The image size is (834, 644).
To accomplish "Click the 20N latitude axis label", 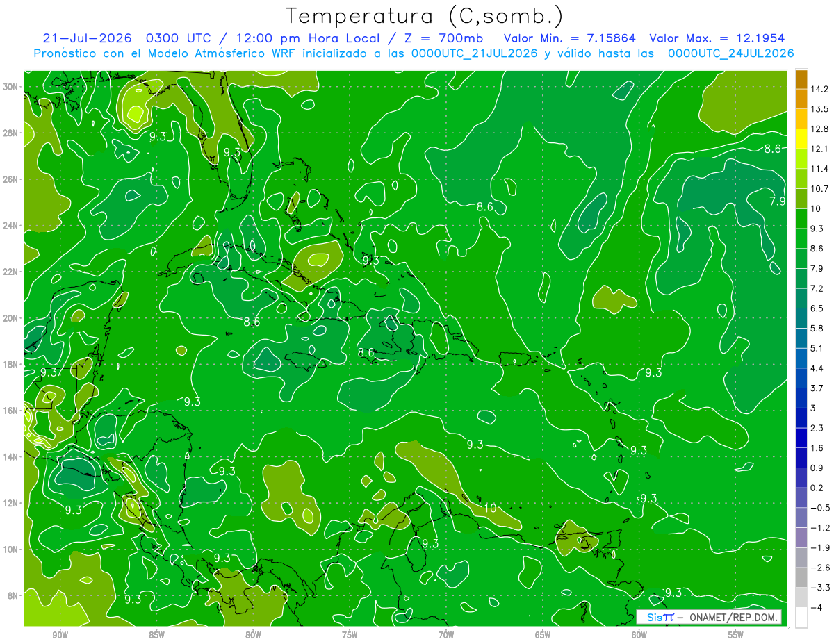I will click(x=12, y=317).
